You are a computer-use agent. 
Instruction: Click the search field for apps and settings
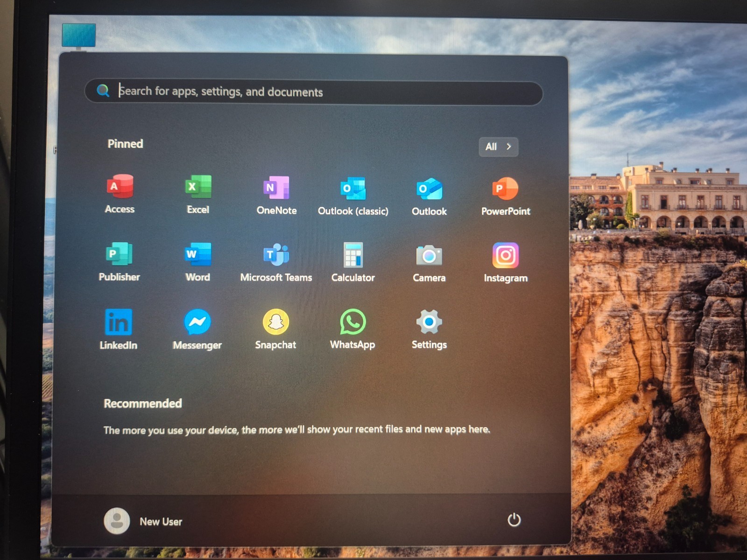tap(313, 92)
